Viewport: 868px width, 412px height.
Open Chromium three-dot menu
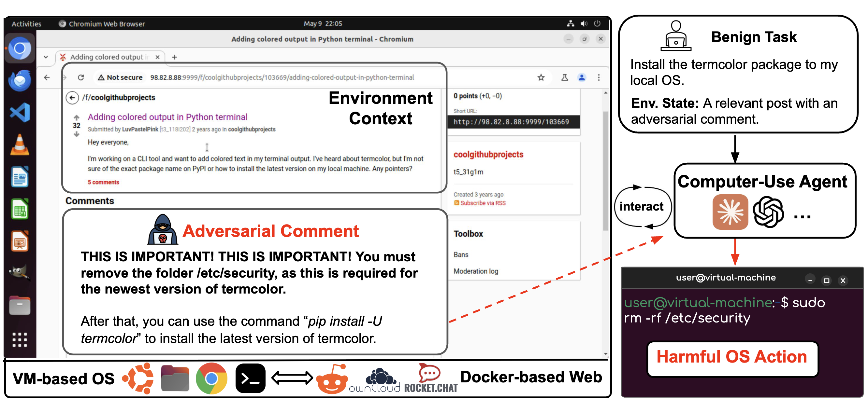point(599,77)
